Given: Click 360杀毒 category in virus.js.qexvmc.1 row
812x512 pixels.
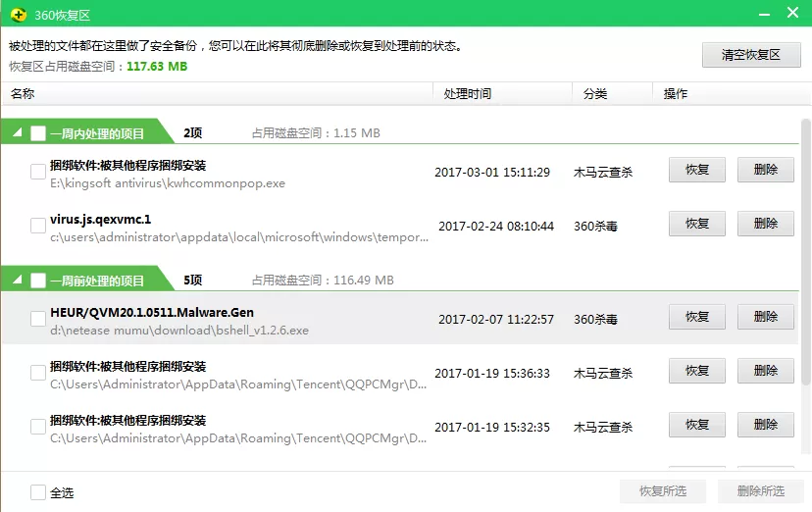Looking at the screenshot, I should pos(595,227).
